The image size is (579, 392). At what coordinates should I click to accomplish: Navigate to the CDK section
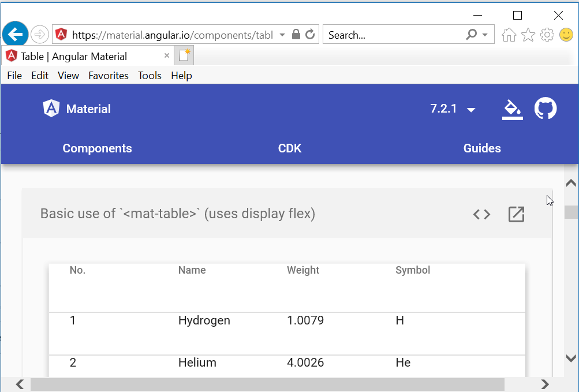coord(289,148)
